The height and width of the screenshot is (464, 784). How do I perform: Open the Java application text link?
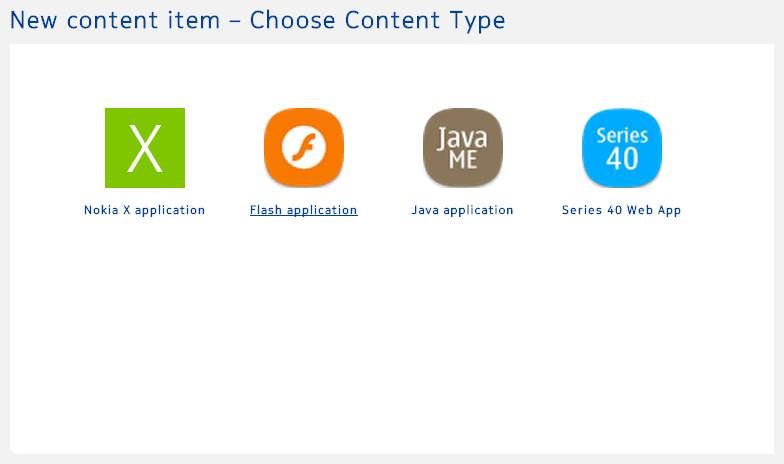462,210
